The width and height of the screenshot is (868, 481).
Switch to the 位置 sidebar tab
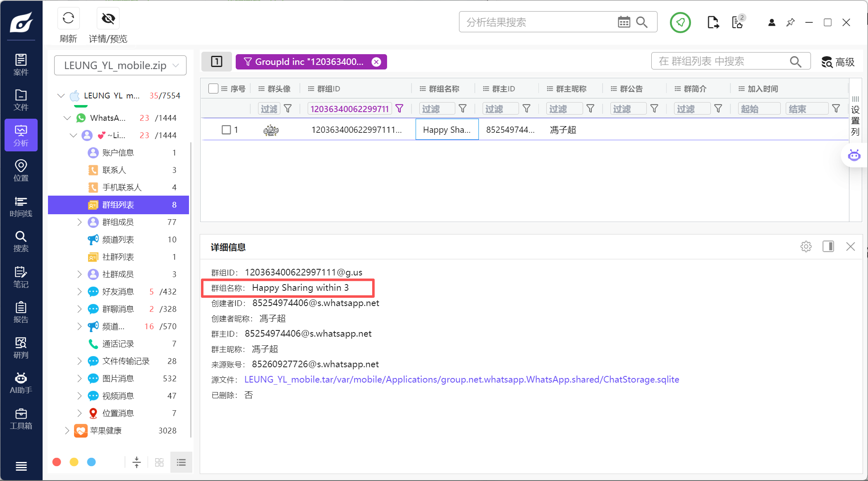(21, 171)
